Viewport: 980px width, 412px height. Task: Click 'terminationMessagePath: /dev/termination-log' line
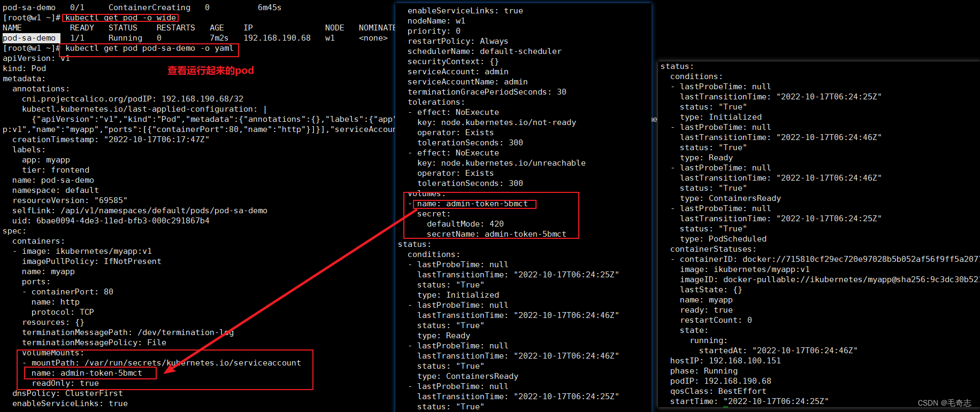point(128,332)
